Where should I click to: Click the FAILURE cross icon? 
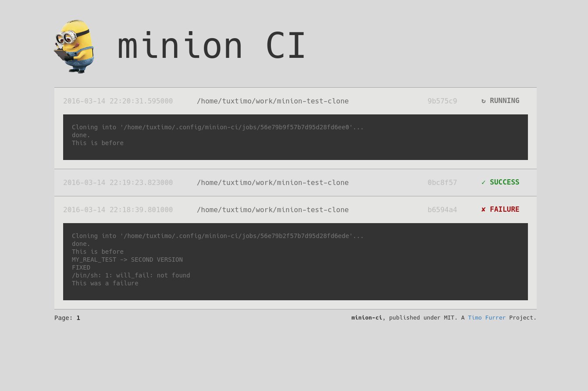click(x=483, y=210)
